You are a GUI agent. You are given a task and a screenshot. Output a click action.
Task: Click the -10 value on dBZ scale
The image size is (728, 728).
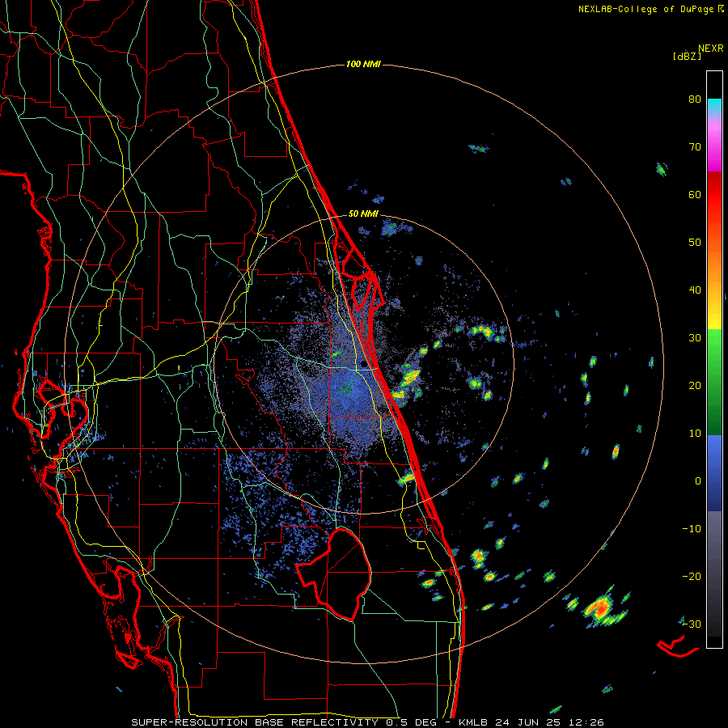point(692,529)
